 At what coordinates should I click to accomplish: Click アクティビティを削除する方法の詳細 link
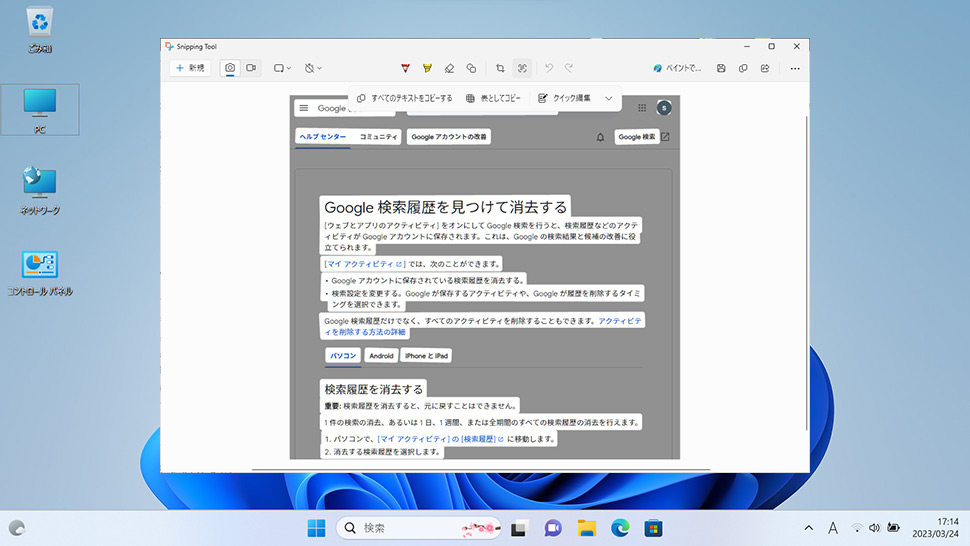[365, 332]
